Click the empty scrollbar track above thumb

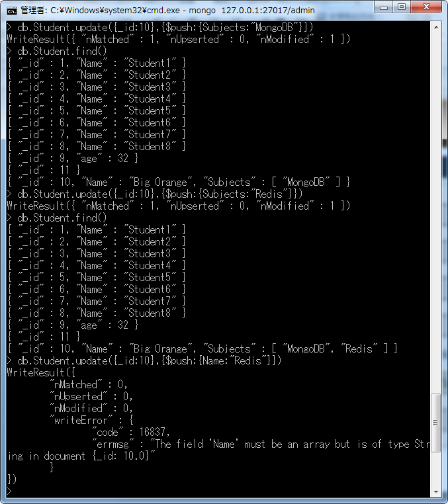[x=436, y=212]
